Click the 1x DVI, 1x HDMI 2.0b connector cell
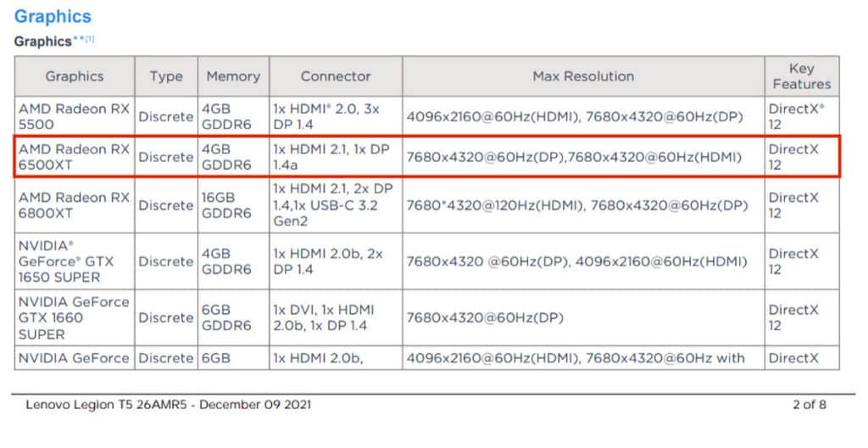868x448 pixels. [x=336, y=317]
